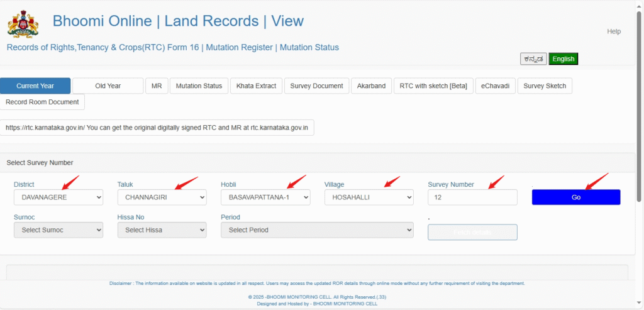Expand the Taluk dropdown

point(162,197)
